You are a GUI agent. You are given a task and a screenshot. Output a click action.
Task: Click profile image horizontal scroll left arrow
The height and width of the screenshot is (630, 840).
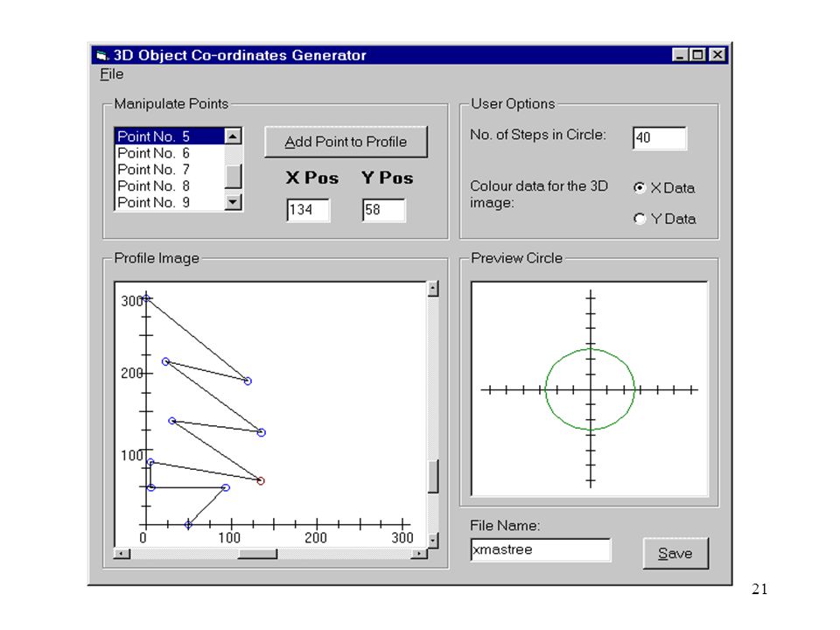coord(122,553)
